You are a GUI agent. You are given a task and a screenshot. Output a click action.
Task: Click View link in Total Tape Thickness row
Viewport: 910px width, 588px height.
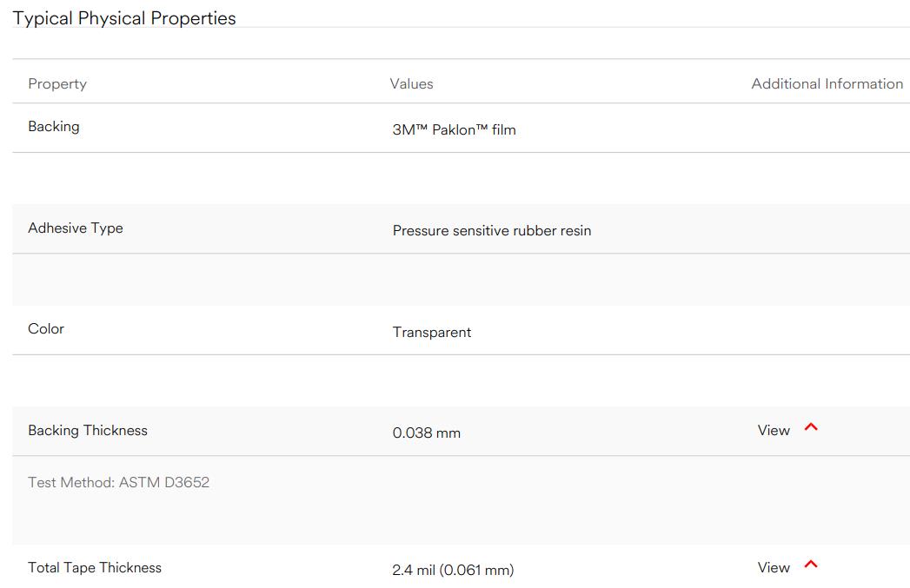tap(774, 568)
